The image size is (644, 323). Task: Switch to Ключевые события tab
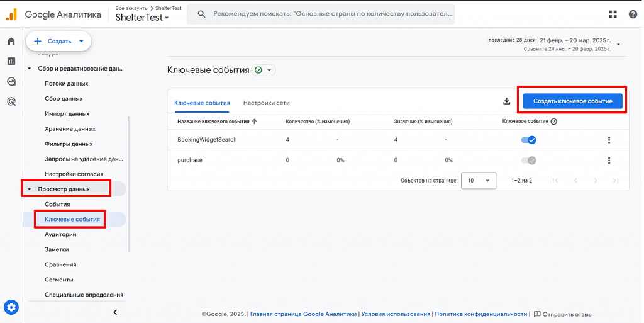[x=202, y=103]
